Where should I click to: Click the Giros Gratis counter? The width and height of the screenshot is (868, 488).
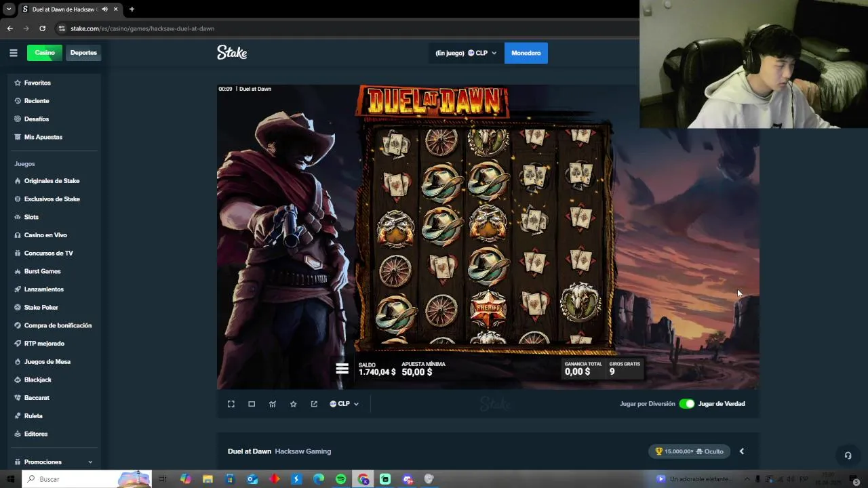pos(625,369)
